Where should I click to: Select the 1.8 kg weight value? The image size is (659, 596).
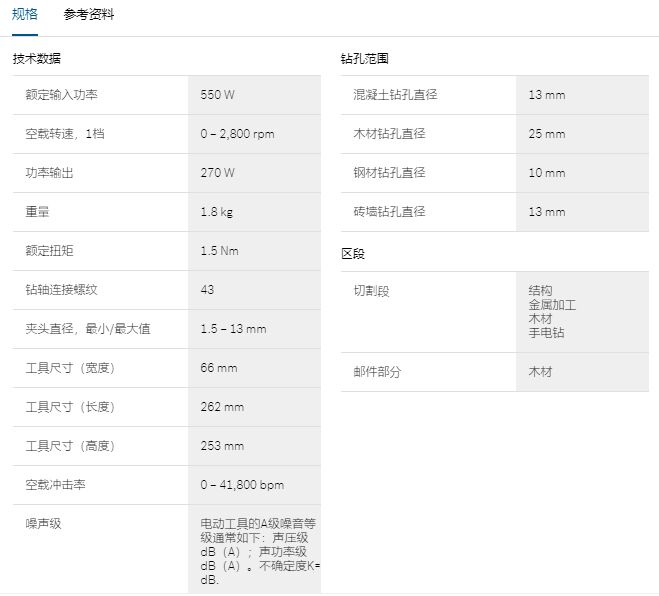click(216, 212)
